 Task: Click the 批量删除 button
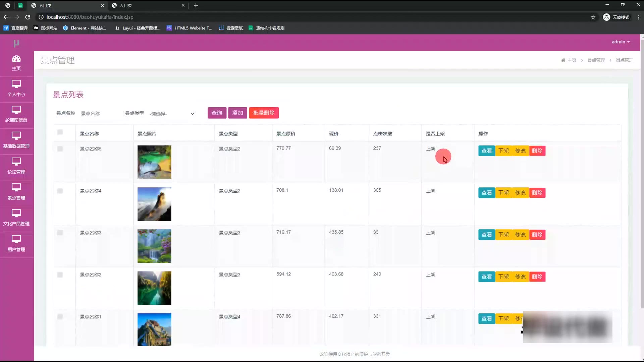pos(264,113)
